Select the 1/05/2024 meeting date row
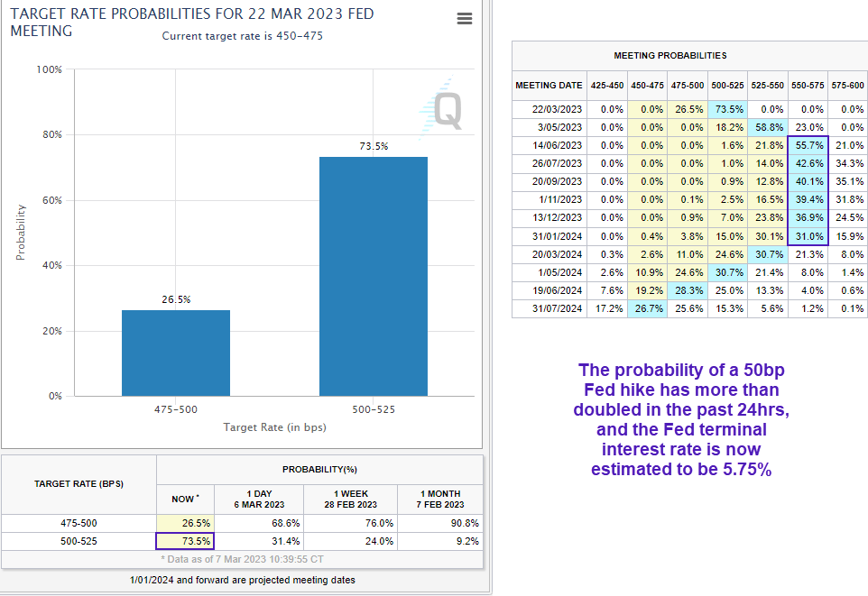Viewport: 868px width, 596px height. point(689,273)
